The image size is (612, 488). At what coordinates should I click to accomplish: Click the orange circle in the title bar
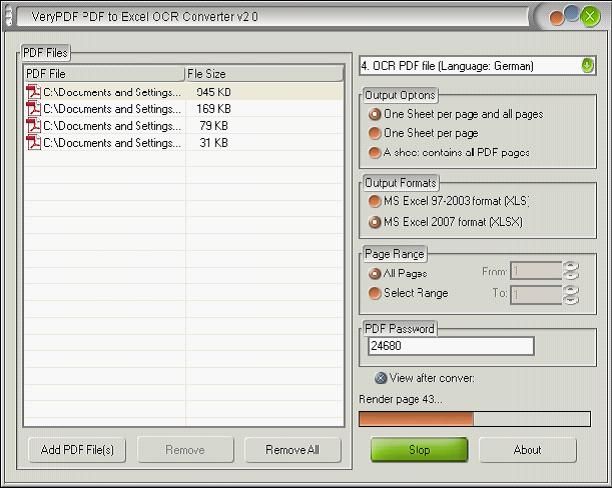tap(557, 18)
